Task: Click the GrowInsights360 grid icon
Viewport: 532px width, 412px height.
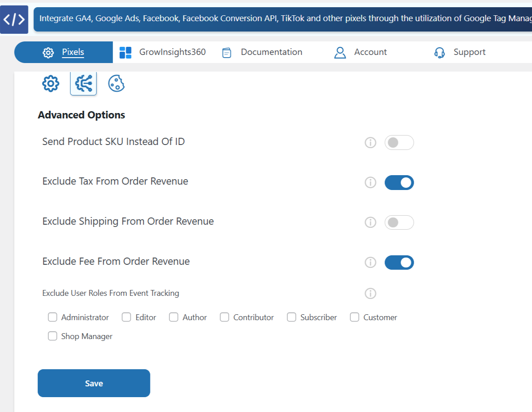Action: (125, 52)
